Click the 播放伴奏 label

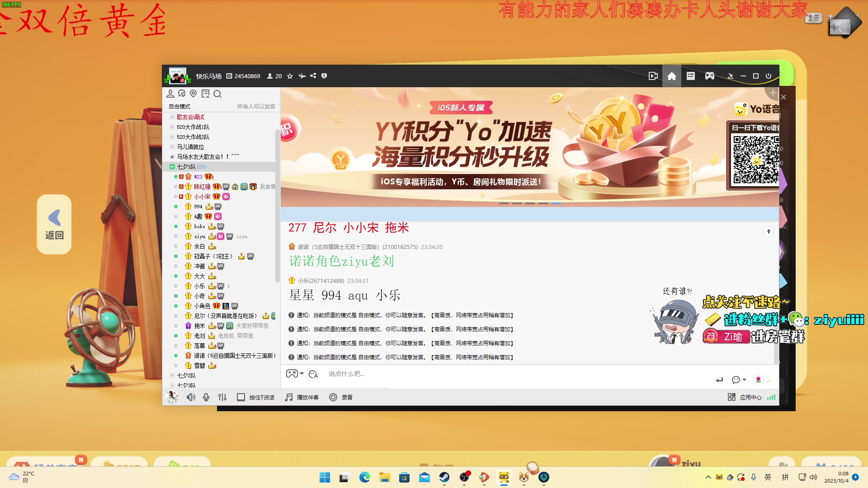(308, 398)
